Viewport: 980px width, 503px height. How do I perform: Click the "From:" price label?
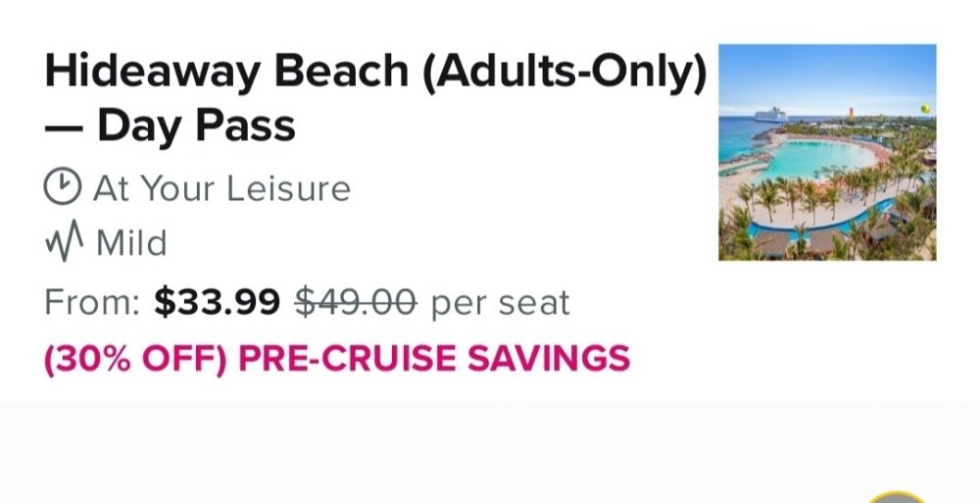point(92,303)
